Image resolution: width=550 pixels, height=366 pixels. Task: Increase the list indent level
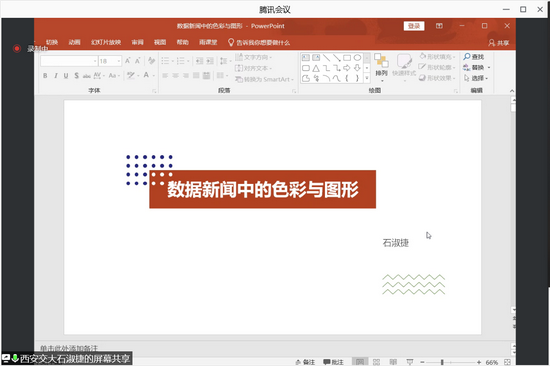[x=210, y=61]
